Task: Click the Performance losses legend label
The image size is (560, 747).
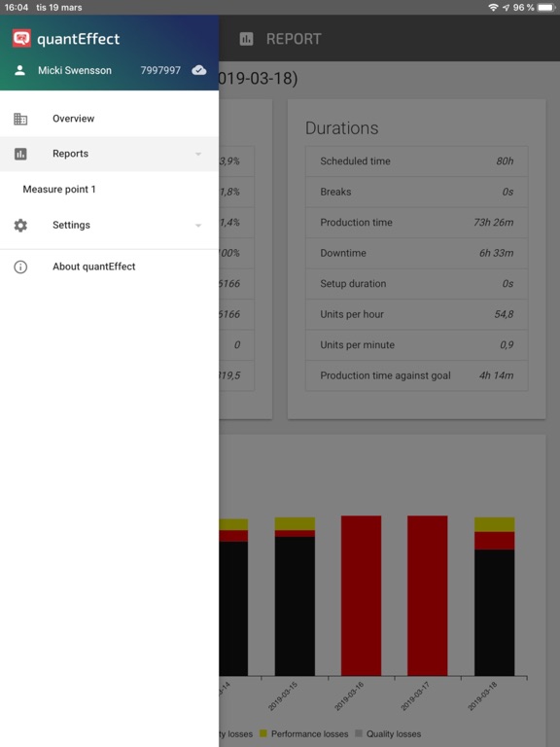Action: (x=310, y=734)
